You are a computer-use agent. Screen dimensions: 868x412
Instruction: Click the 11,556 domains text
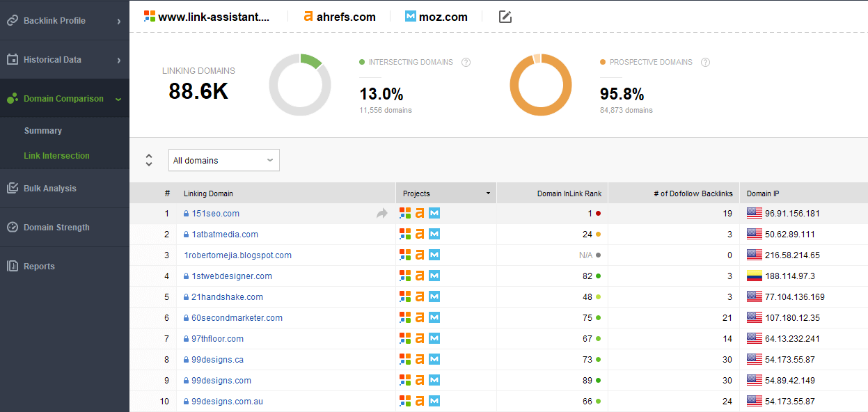tap(386, 110)
